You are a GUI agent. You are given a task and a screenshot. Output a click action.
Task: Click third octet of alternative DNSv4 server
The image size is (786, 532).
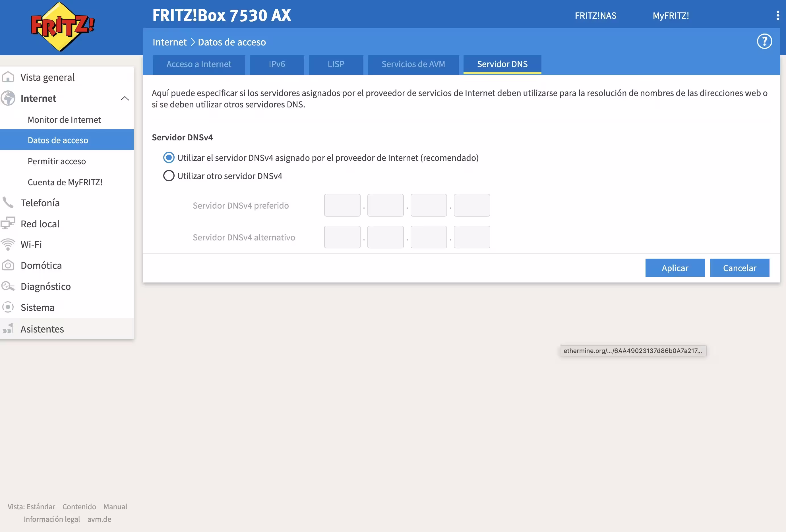coord(429,237)
